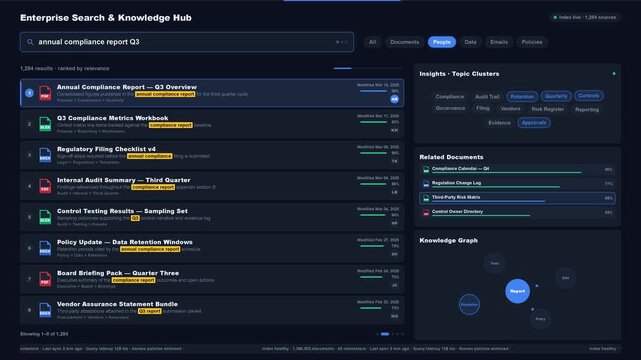Open Compliance Calendar — Q4 related document
This screenshot has width=641, height=360.
[x=518, y=170]
